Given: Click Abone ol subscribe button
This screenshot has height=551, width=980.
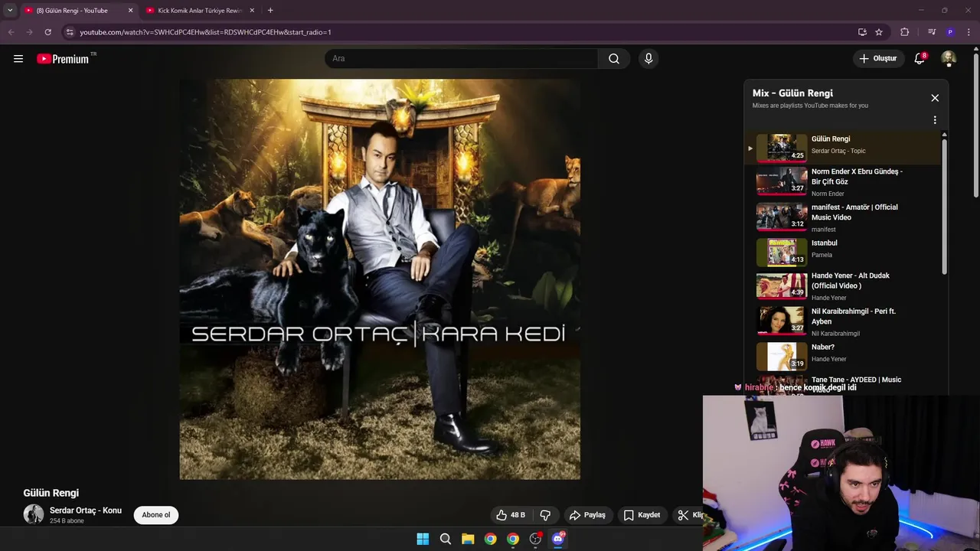Looking at the screenshot, I should pyautogui.click(x=156, y=515).
